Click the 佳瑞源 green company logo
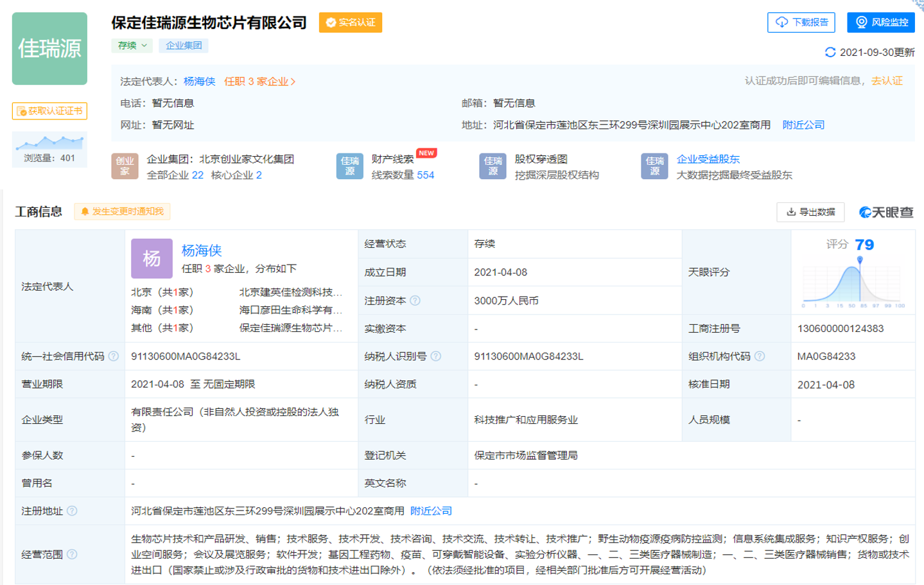Screen dimensions: 924x585 click(x=49, y=49)
